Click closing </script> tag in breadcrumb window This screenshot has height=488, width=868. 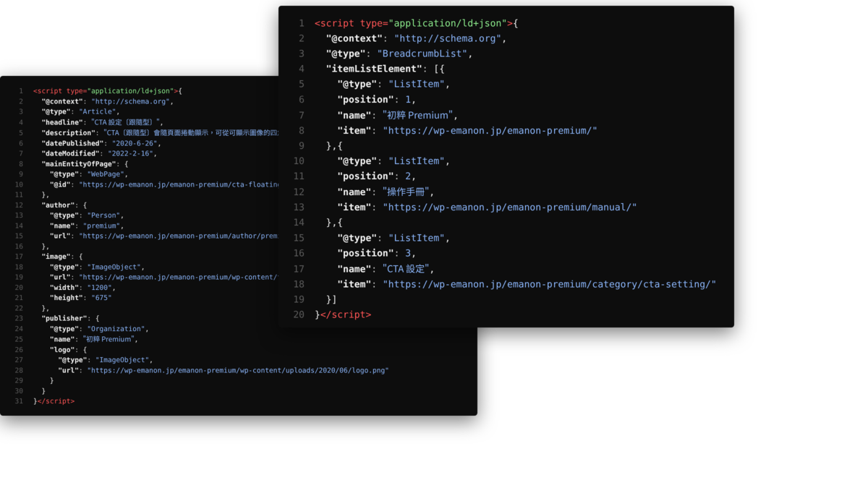pyautogui.click(x=346, y=314)
